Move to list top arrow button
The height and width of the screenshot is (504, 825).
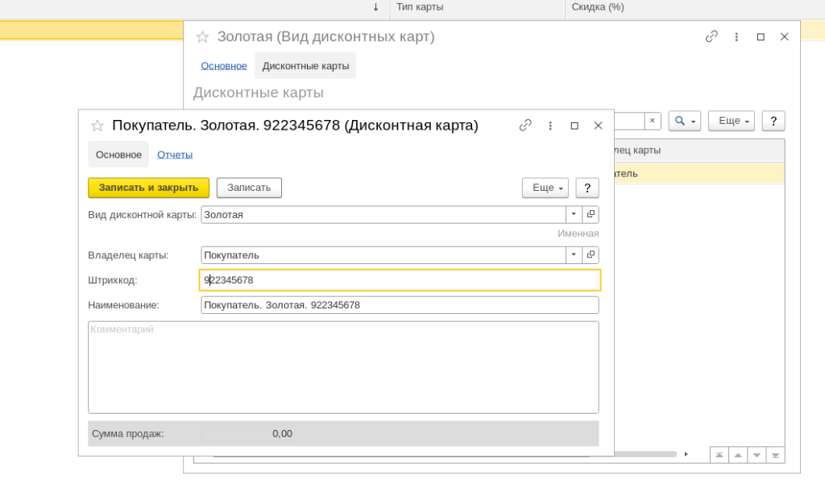tap(719, 455)
